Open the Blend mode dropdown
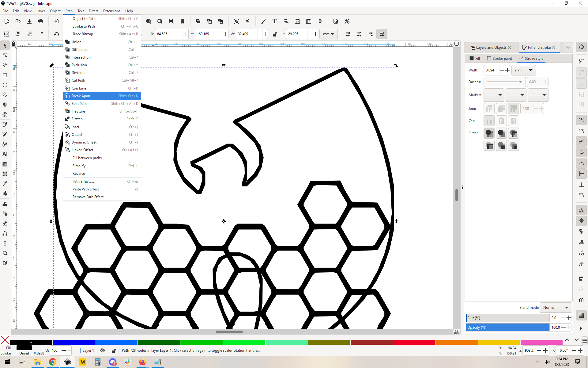 point(556,308)
